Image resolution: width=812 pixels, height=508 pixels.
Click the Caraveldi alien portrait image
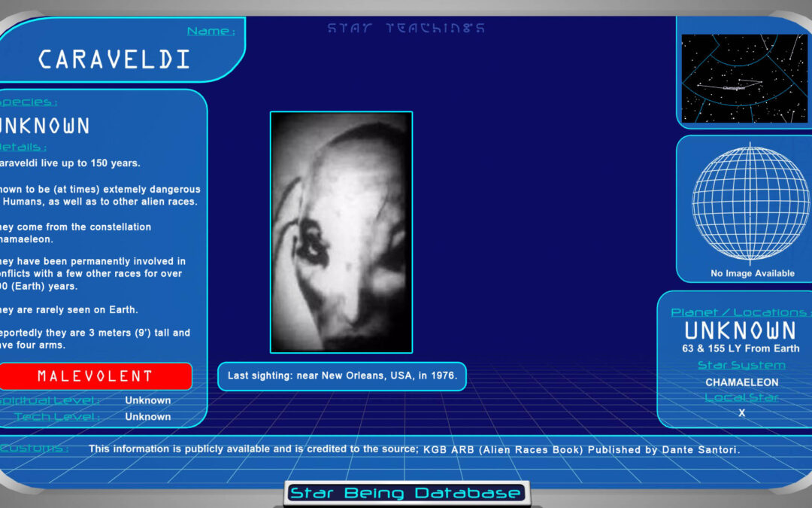coord(341,232)
